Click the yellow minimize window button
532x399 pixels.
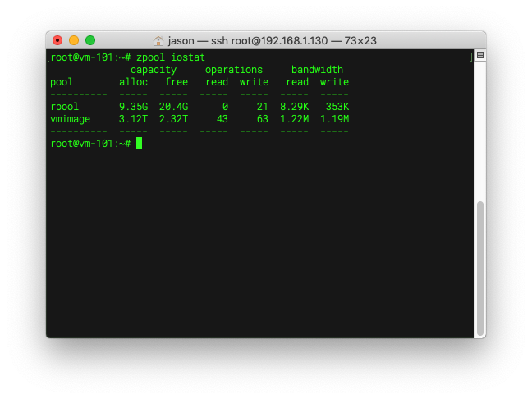74,40
